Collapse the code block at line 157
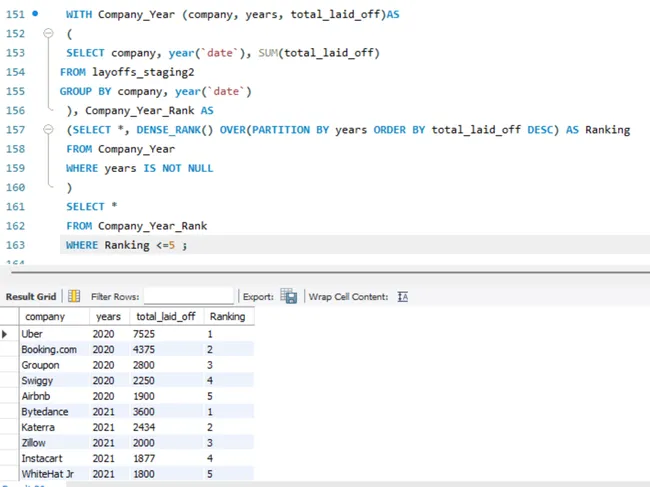The image size is (650, 487). tap(49, 129)
